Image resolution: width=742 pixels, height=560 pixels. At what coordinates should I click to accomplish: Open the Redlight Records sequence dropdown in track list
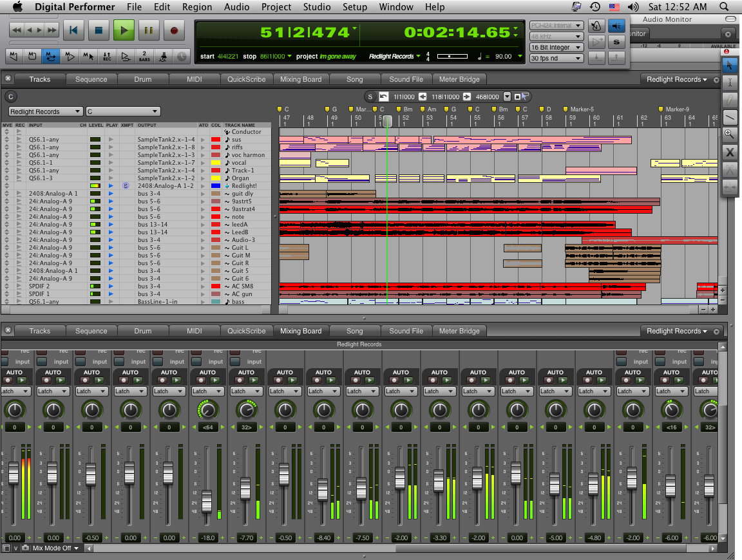pos(46,111)
